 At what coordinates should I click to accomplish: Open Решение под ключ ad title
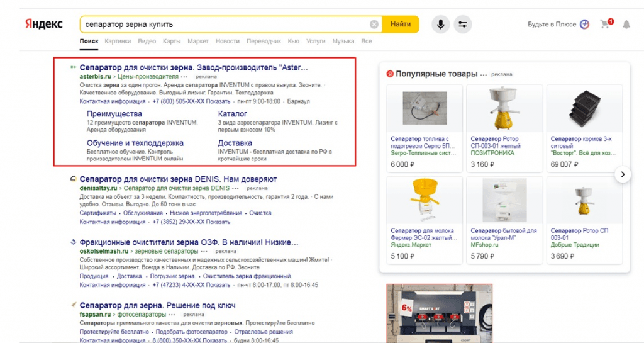tap(157, 305)
